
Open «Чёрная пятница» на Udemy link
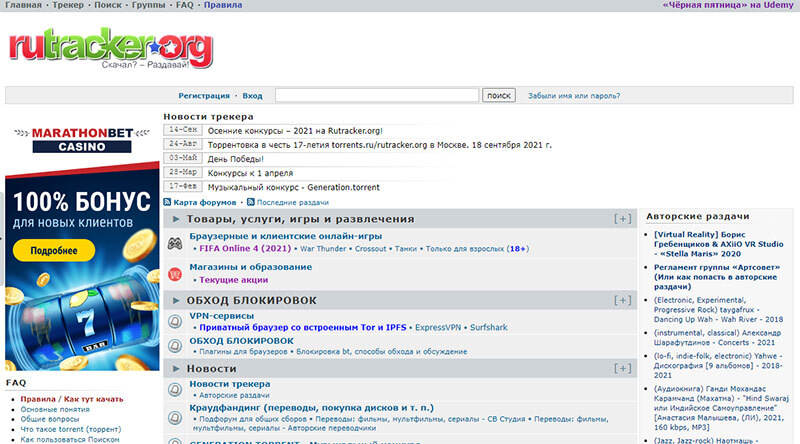point(728,5)
